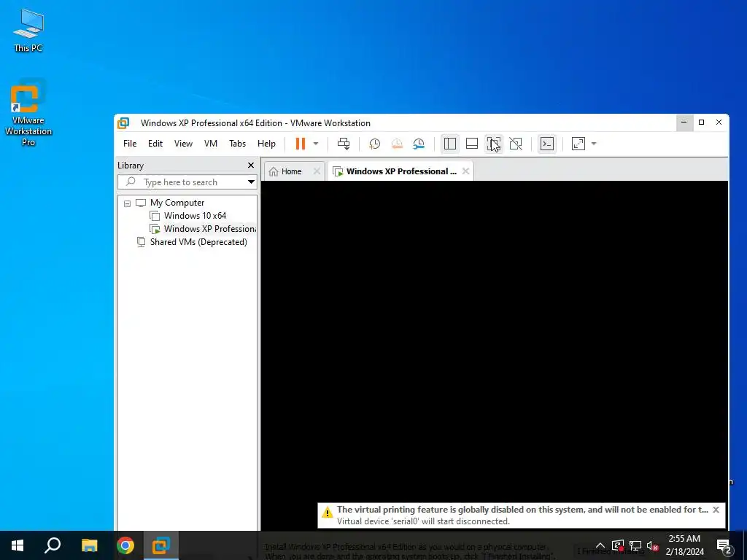This screenshot has width=747, height=560.
Task: Click VMware Workstation taskbar button
Action: click(161, 545)
